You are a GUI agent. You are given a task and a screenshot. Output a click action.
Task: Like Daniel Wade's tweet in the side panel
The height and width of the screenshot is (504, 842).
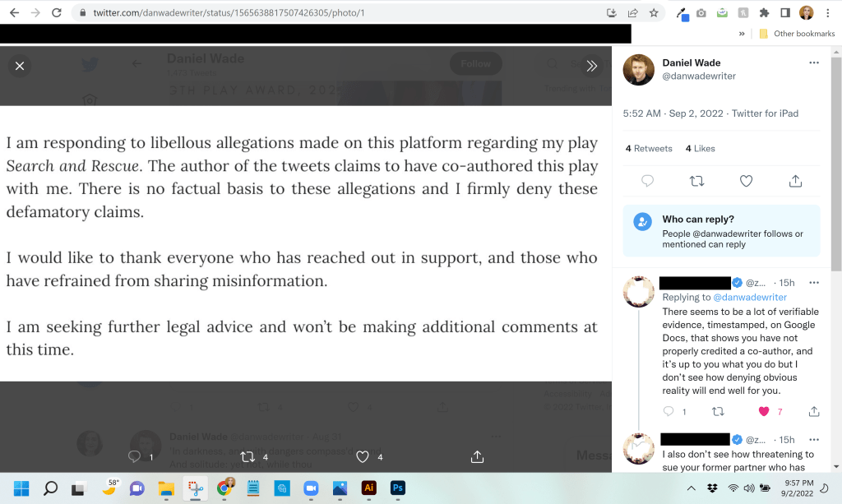746,181
